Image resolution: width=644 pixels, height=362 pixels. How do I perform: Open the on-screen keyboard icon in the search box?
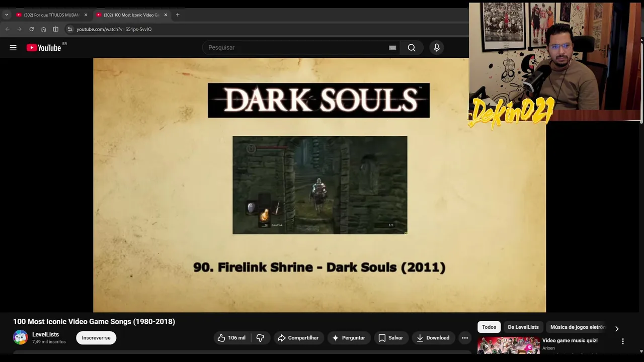point(392,48)
